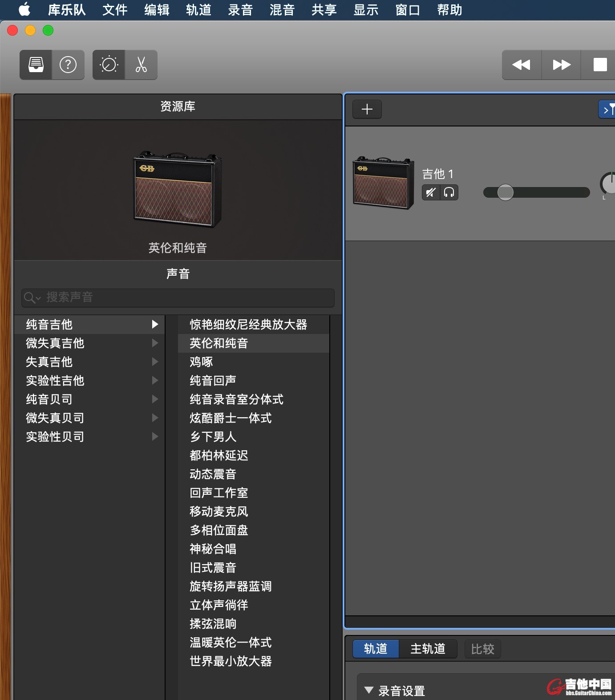615x700 pixels.
Task: Toggle the Smart Controls knob button
Action: tap(109, 65)
